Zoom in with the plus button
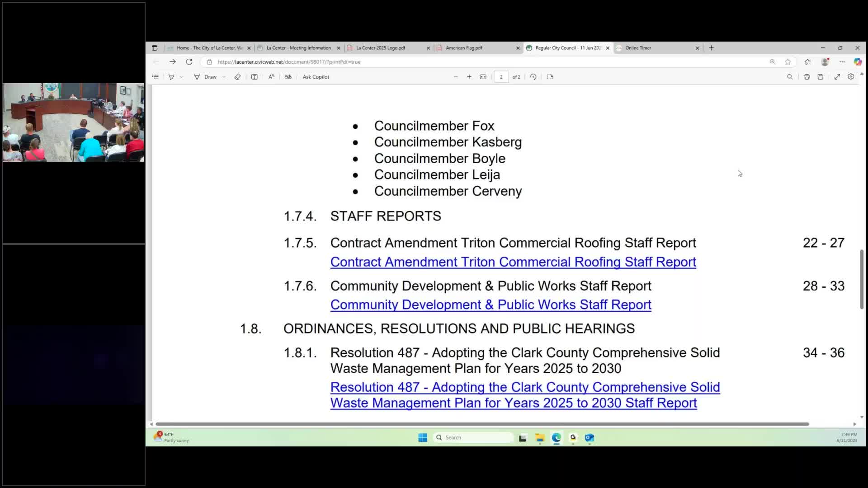 pos(469,77)
